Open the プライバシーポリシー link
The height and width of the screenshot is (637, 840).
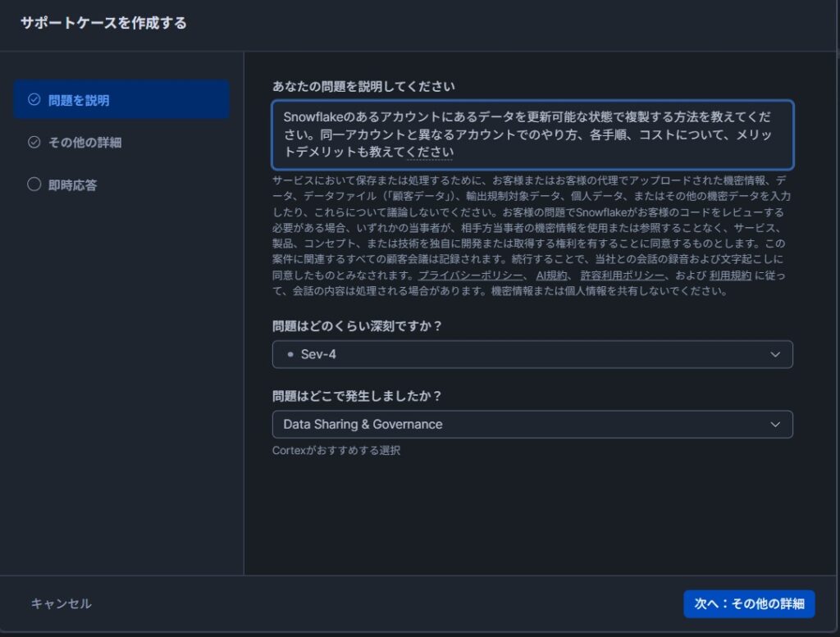pyautogui.click(x=470, y=275)
